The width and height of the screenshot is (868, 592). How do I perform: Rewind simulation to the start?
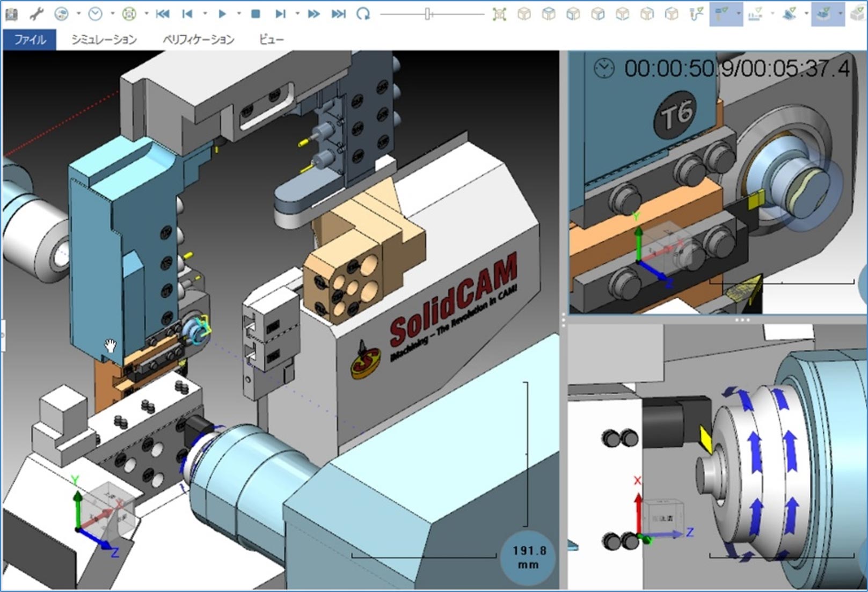coord(163,14)
